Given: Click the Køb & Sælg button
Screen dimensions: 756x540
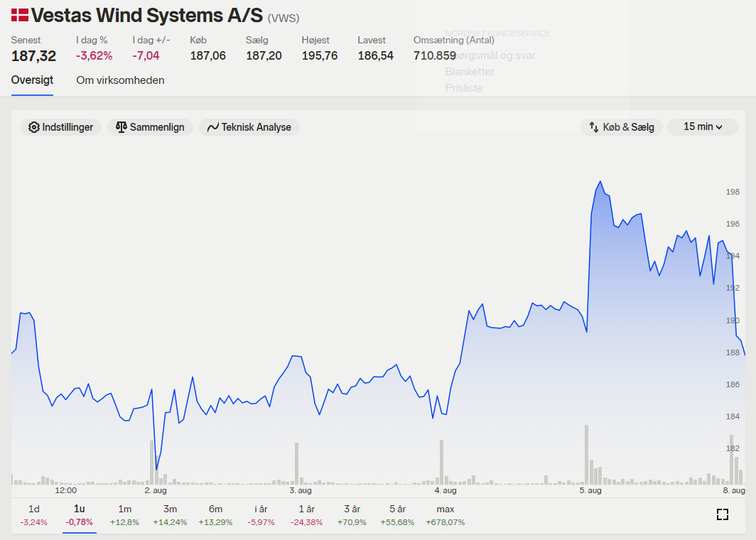Looking at the screenshot, I should 622,127.
